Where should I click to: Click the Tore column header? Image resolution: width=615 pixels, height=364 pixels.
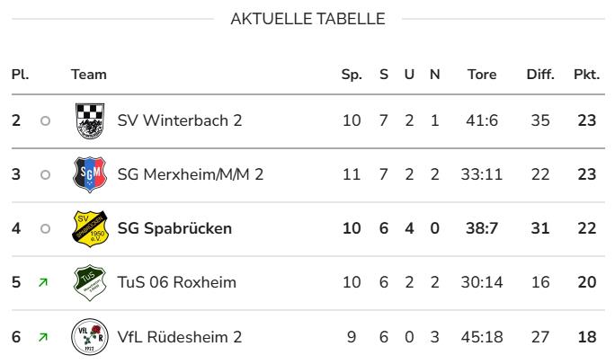point(482,74)
